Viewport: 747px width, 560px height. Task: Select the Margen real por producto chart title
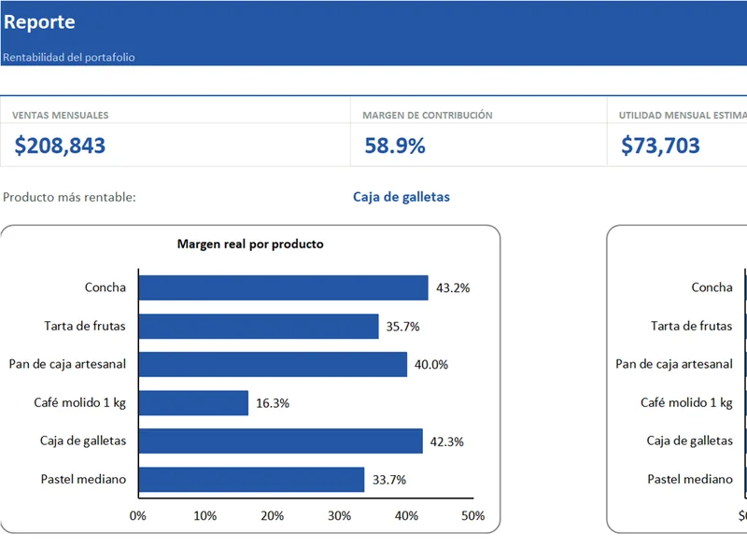(x=250, y=244)
